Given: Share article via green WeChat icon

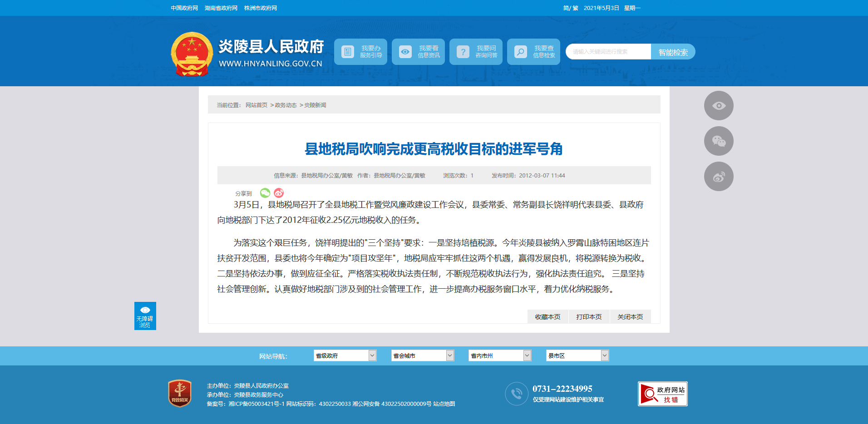Looking at the screenshot, I should (265, 193).
